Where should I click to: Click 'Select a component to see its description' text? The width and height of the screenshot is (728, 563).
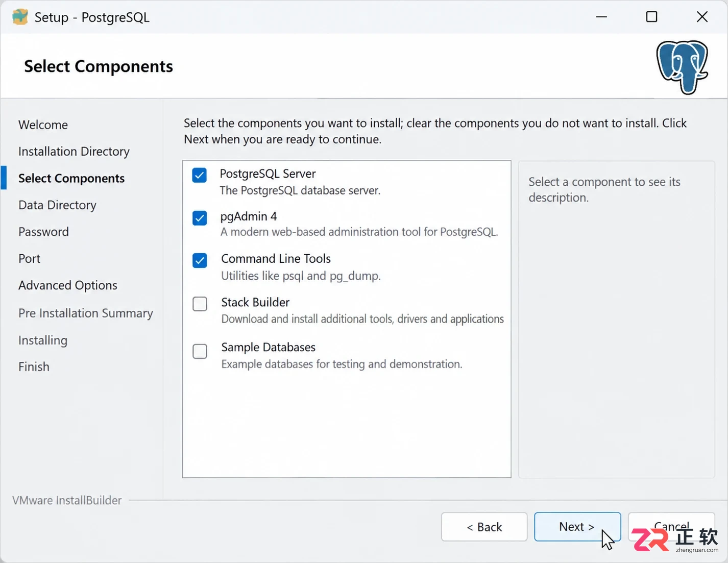click(x=604, y=190)
